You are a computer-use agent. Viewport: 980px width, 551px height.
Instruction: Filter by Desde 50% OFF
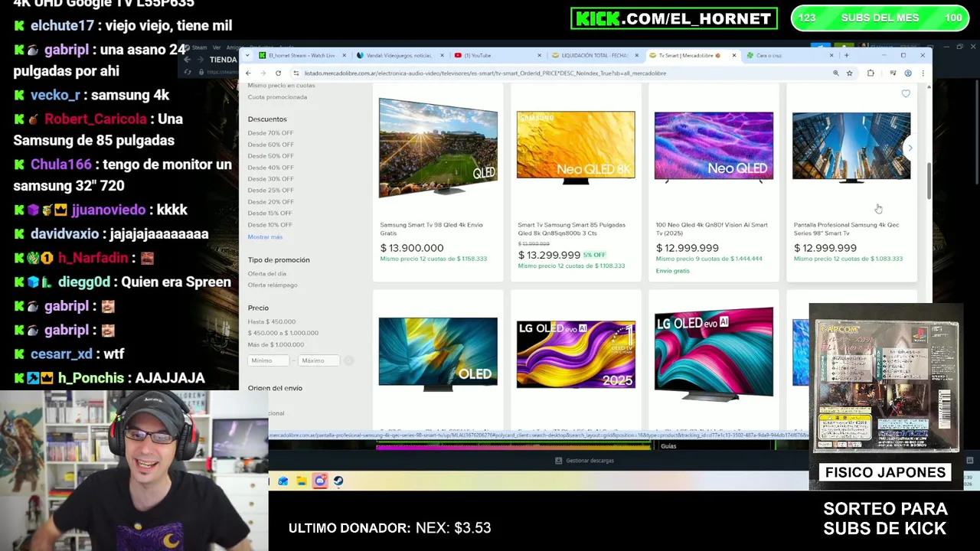coord(270,156)
